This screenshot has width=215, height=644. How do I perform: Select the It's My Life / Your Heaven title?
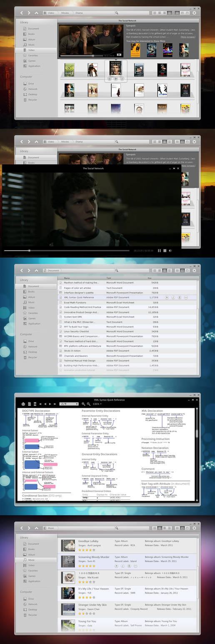[x=93, y=589]
